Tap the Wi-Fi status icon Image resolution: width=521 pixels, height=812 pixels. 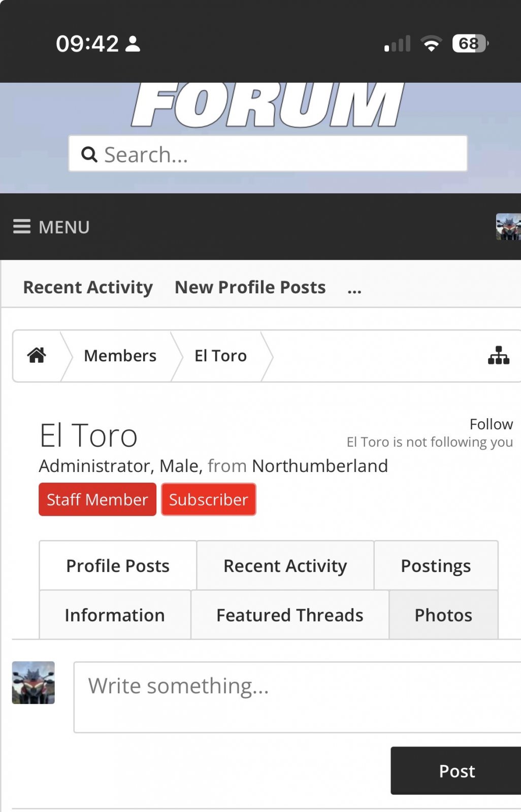431,44
